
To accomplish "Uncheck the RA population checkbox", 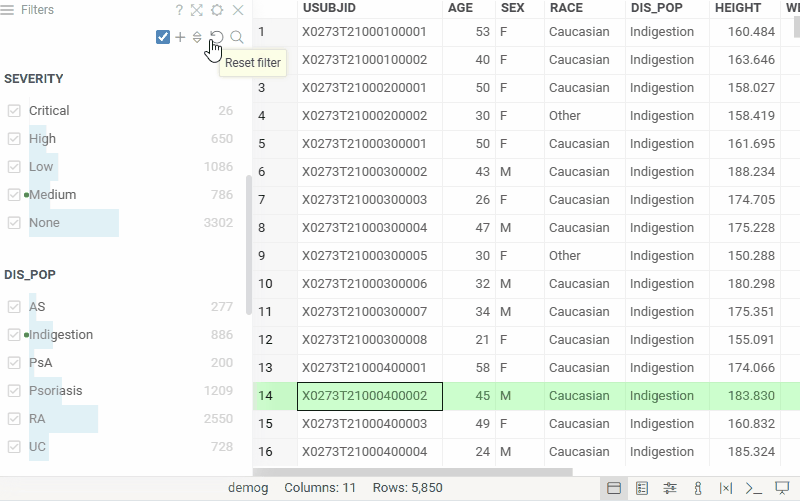I will pyautogui.click(x=14, y=419).
